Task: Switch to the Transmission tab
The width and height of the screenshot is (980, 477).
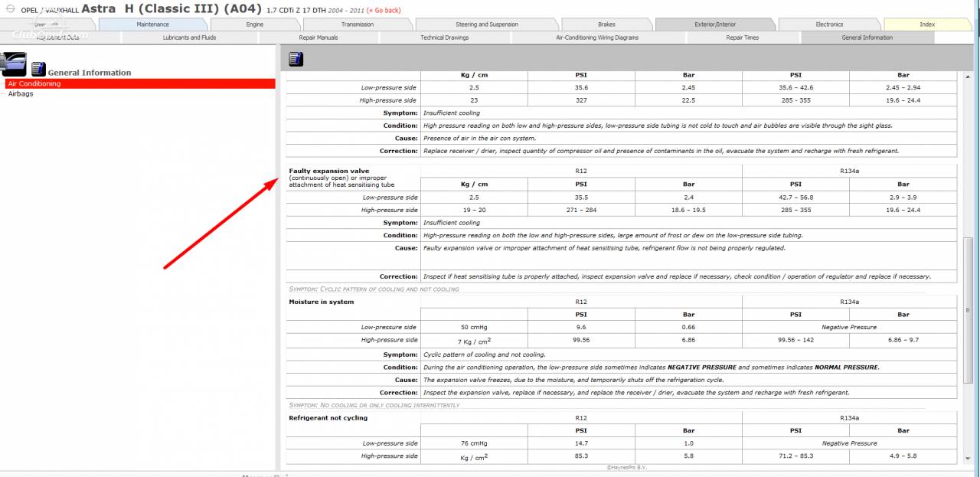Action: click(358, 25)
